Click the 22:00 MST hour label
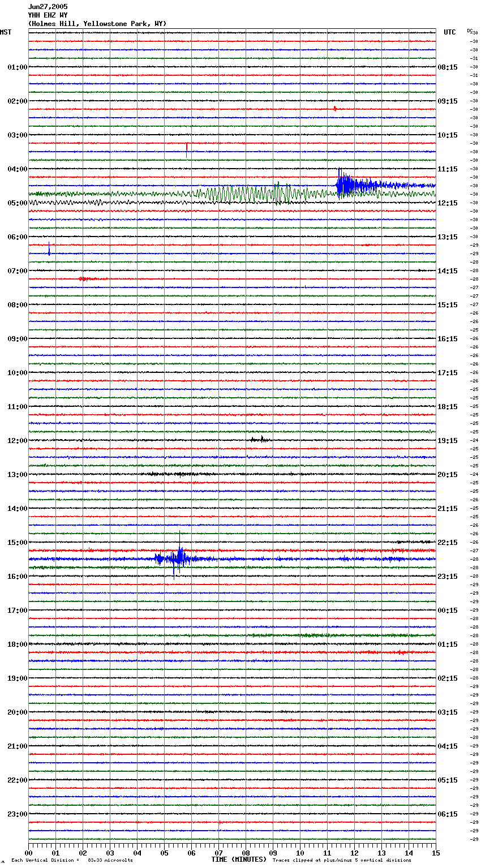The image size is (481, 868). pos(18,780)
